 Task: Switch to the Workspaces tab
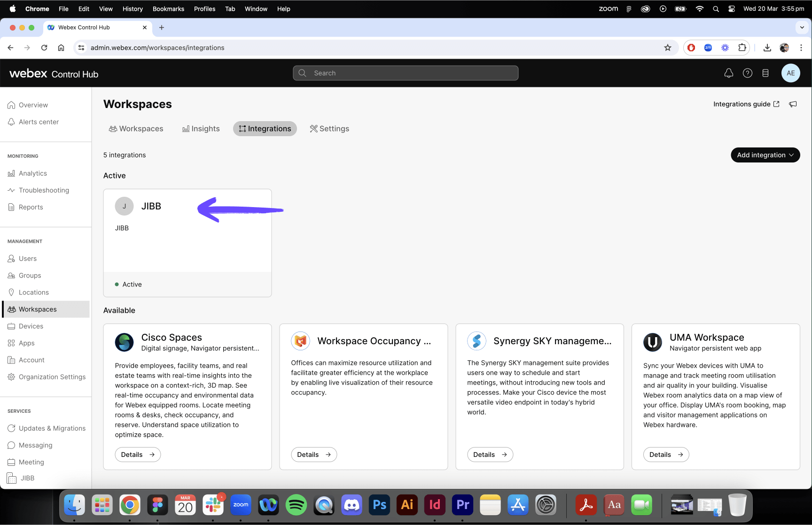[x=136, y=129]
